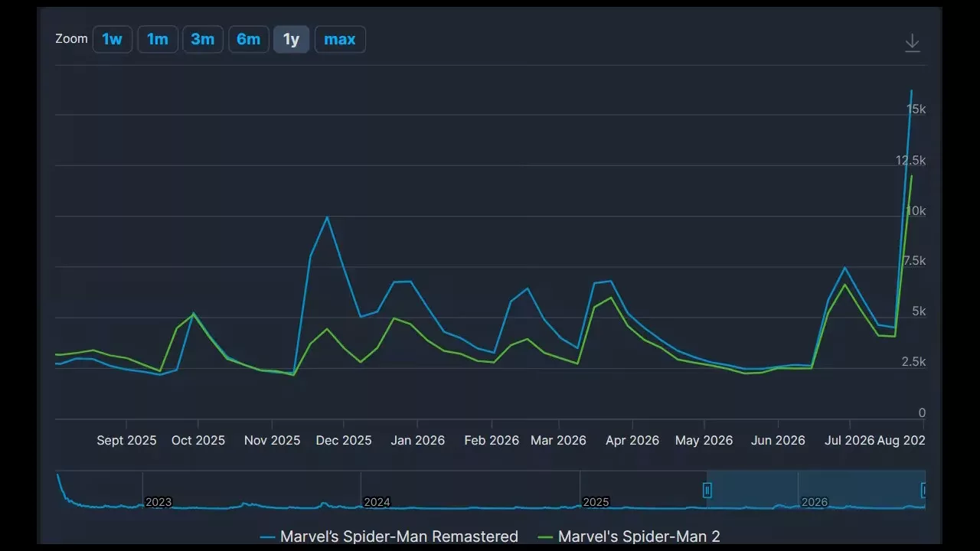The width and height of the screenshot is (980, 551).
Task: Click the 12.5k y-axis label
Action: click(911, 160)
